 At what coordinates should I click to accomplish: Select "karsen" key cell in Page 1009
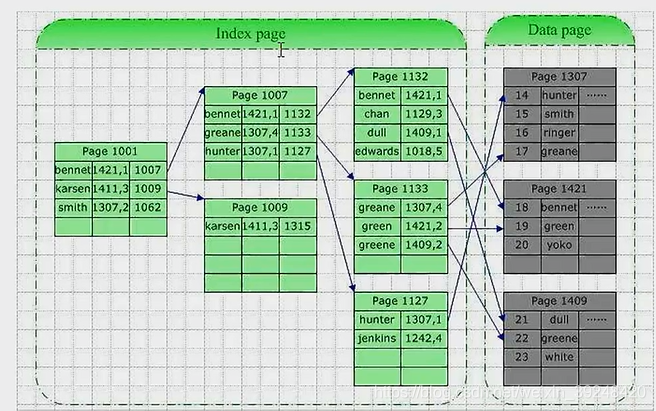223,226
